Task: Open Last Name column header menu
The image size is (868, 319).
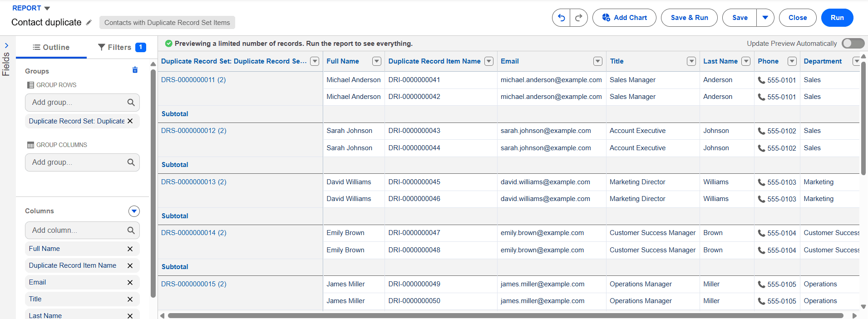Action: 746,61
